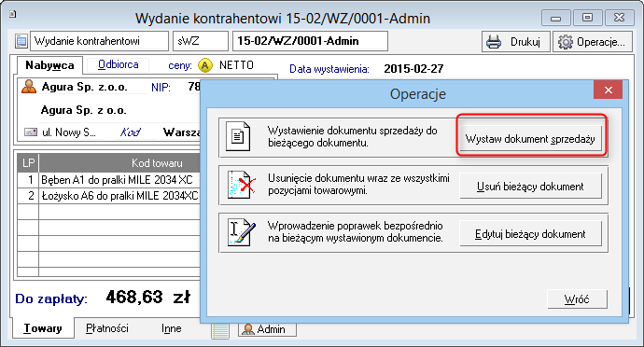The width and height of the screenshot is (644, 347).
Task: Click the notepad icon next to Admin
Action: coord(220,331)
